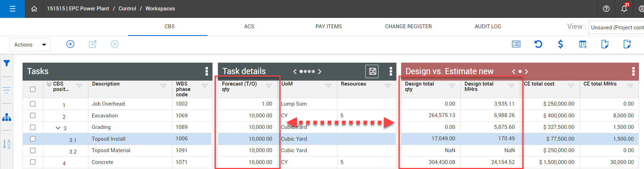Open the View selection combo box
644x169 pixels.
point(616,27)
